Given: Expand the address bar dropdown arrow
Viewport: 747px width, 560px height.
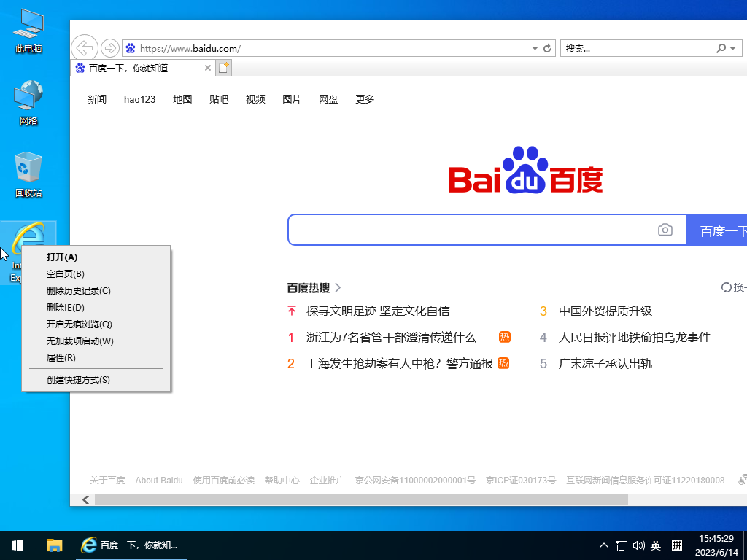Looking at the screenshot, I should pos(535,49).
